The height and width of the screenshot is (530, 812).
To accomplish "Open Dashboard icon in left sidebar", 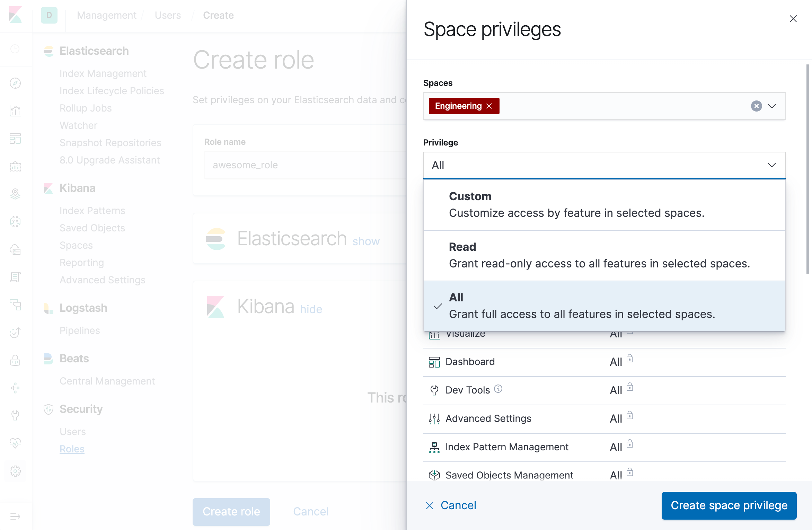I will click(15, 139).
